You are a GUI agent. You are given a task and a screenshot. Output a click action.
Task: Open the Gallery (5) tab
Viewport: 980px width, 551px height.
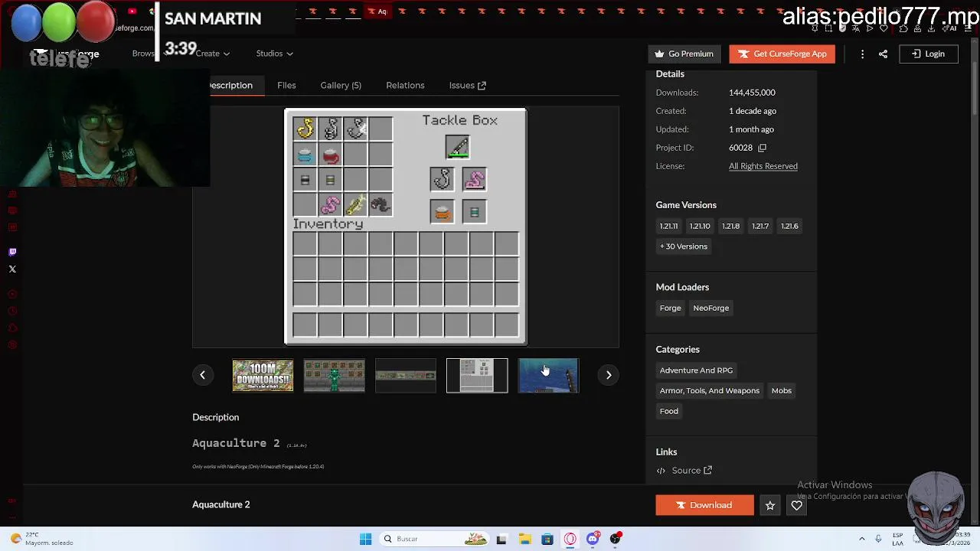[341, 85]
